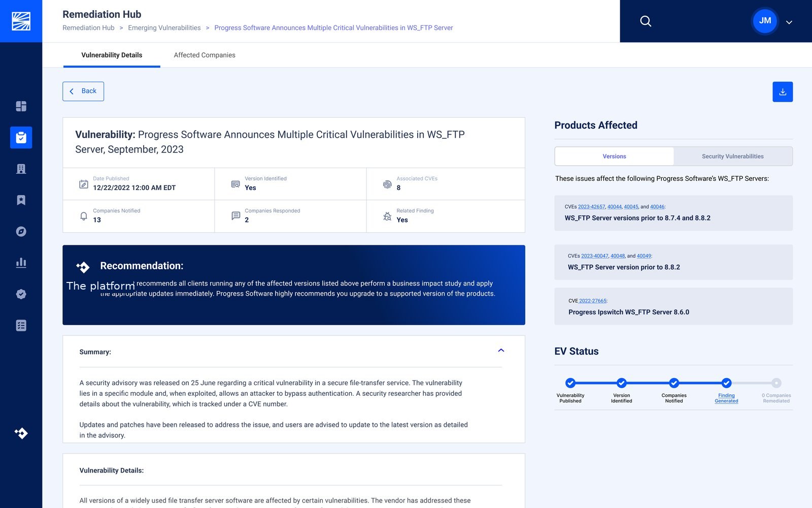Screen dimensions: 812x508
Task: Click the 'Recommendation:' heading text
Action: (142, 266)
